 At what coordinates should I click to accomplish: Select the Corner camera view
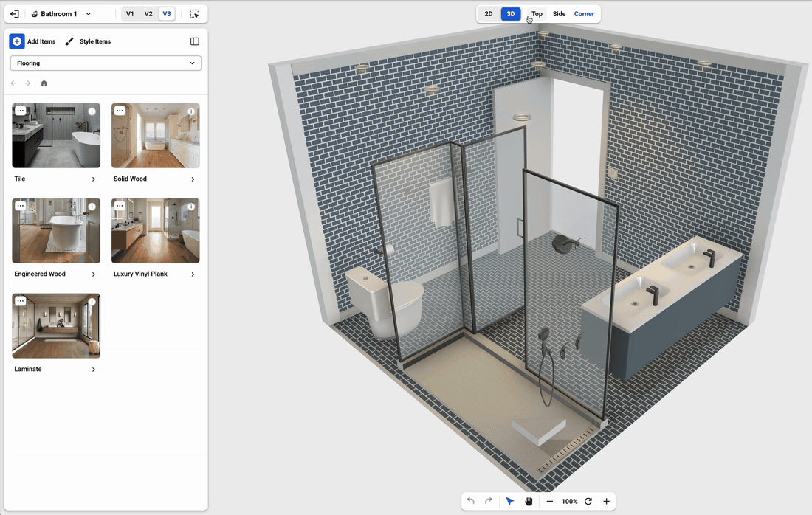(584, 14)
